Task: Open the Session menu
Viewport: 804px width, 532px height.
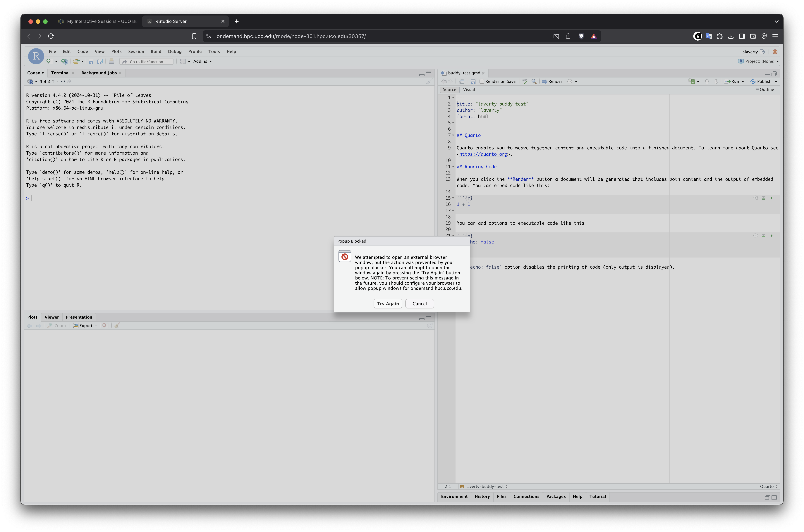Action: tap(136, 52)
